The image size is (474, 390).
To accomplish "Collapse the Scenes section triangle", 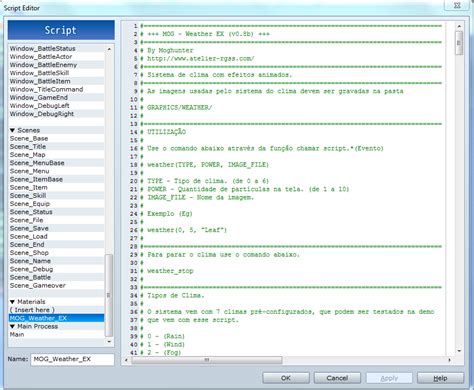I will point(12,130).
